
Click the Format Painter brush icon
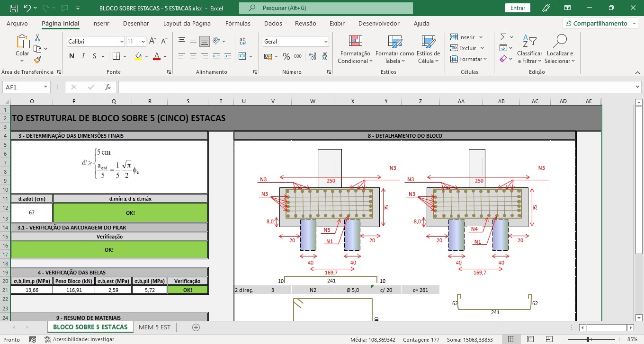pyautogui.click(x=37, y=60)
